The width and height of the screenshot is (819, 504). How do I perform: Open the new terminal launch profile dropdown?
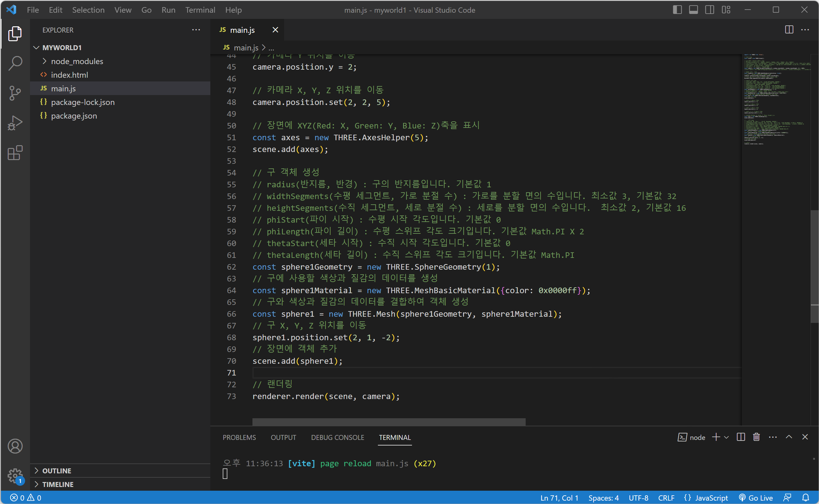[727, 437]
